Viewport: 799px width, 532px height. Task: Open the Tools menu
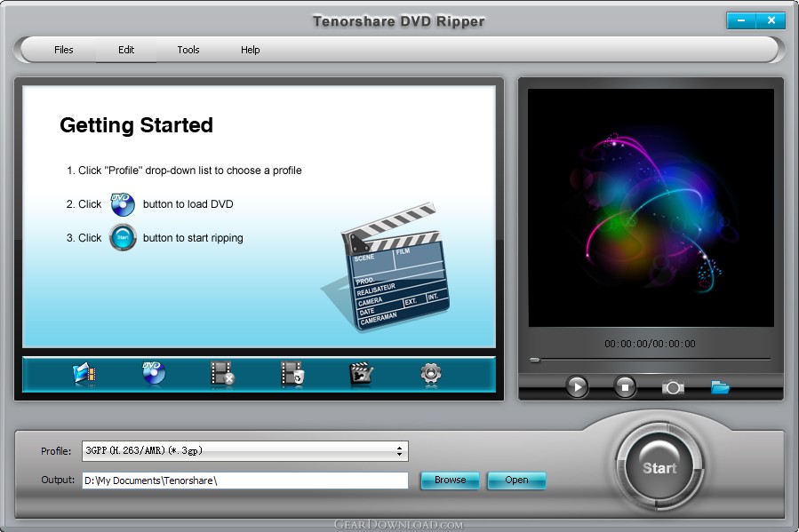tap(188, 50)
